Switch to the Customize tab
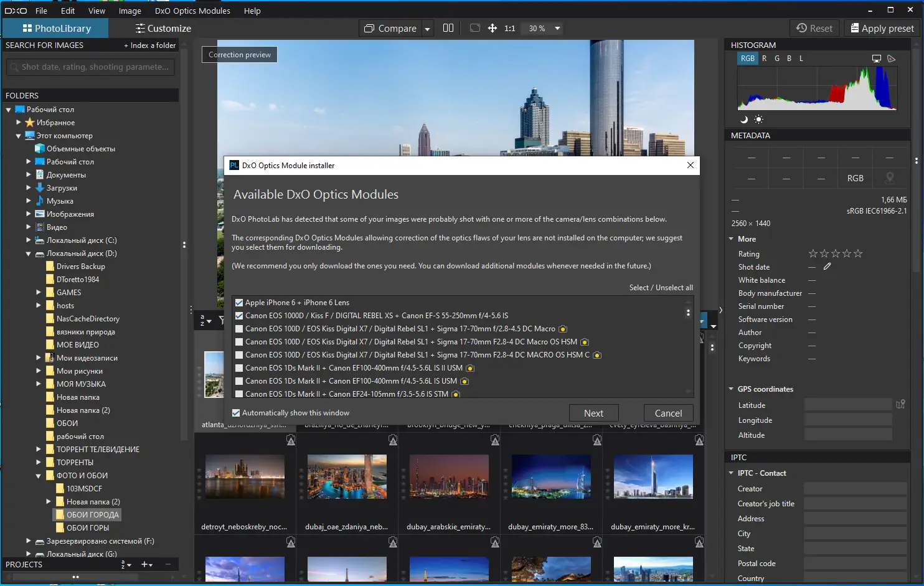This screenshot has height=586, width=924. tap(163, 28)
